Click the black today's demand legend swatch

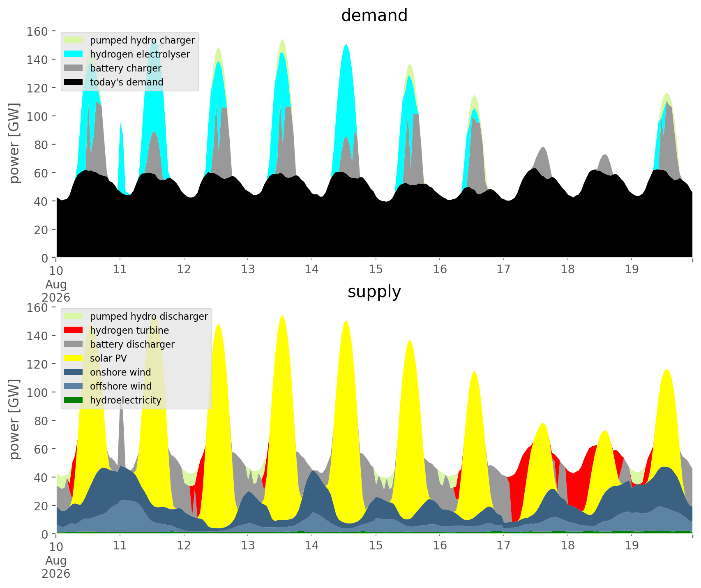(74, 82)
